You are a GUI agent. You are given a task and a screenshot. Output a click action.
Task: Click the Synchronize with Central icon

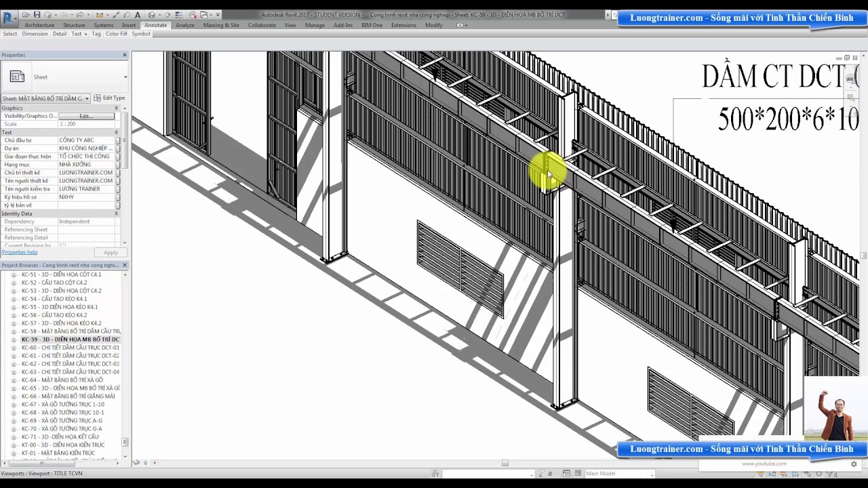(x=47, y=15)
